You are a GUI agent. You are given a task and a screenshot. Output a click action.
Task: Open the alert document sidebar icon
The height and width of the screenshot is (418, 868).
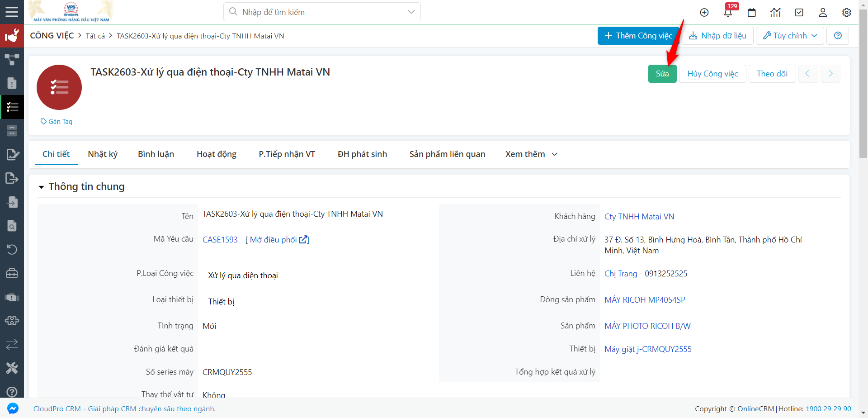click(12, 83)
